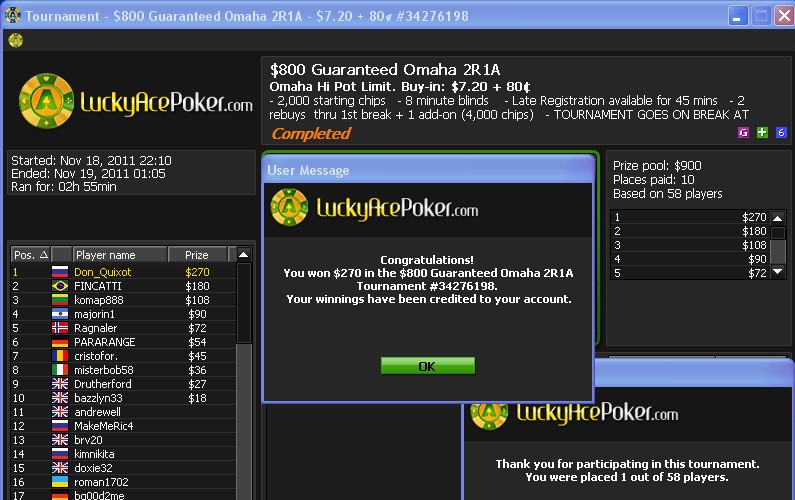Image resolution: width=795 pixels, height=500 pixels.
Task: Click Russian flag next to Don_Quixot
Action: (x=60, y=272)
